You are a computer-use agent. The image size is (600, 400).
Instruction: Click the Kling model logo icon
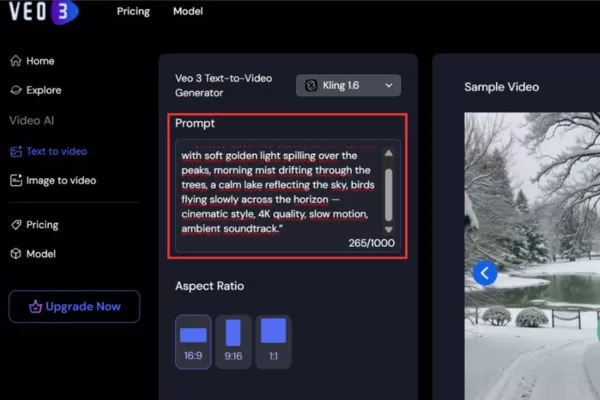coord(311,85)
